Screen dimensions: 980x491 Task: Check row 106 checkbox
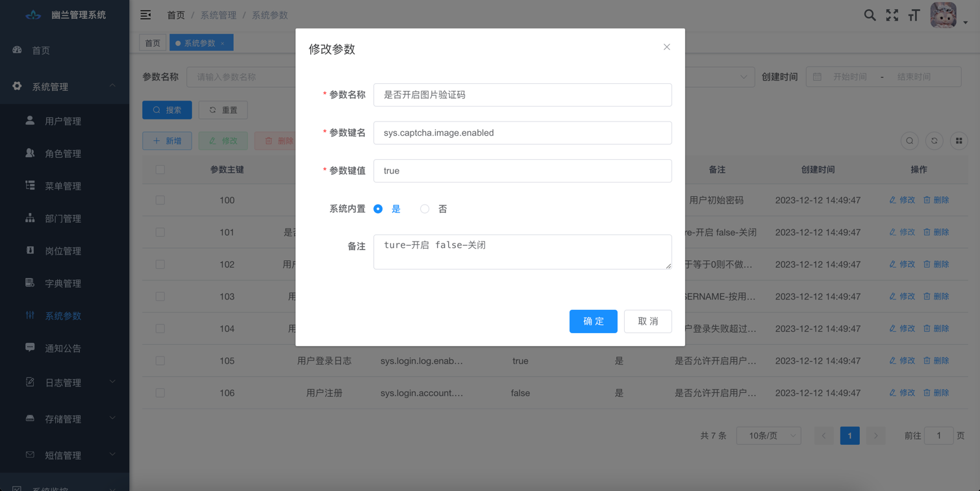click(160, 393)
